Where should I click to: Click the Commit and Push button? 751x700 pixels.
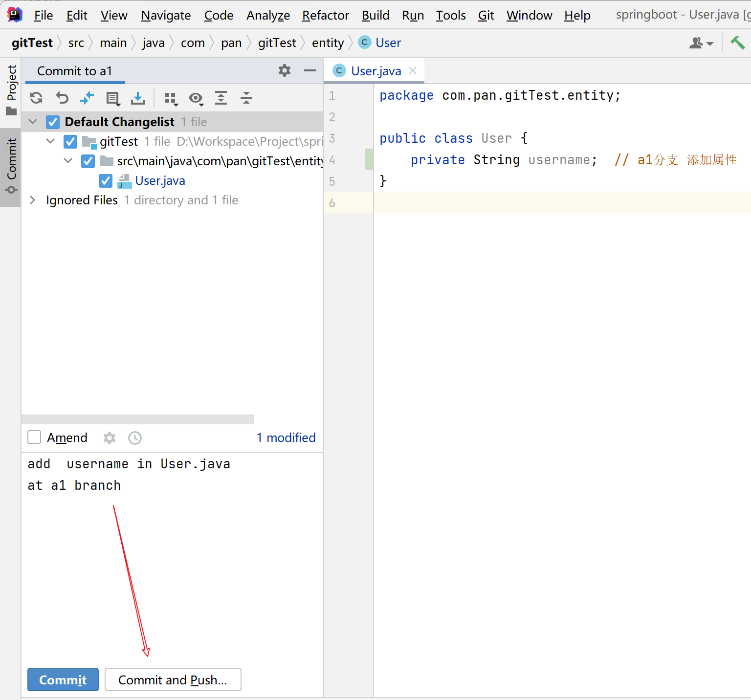tap(173, 679)
